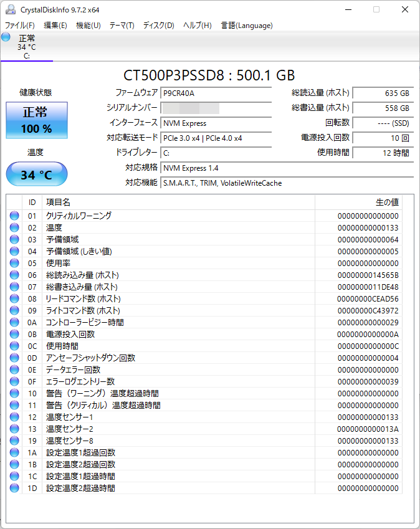
Task: Open the 言語(Language) menu
Action: [247, 26]
